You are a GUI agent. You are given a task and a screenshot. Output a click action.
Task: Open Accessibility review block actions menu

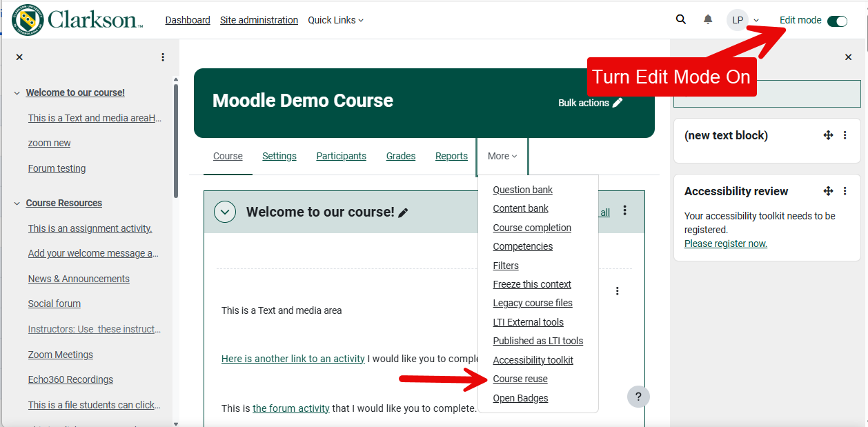[x=845, y=191]
